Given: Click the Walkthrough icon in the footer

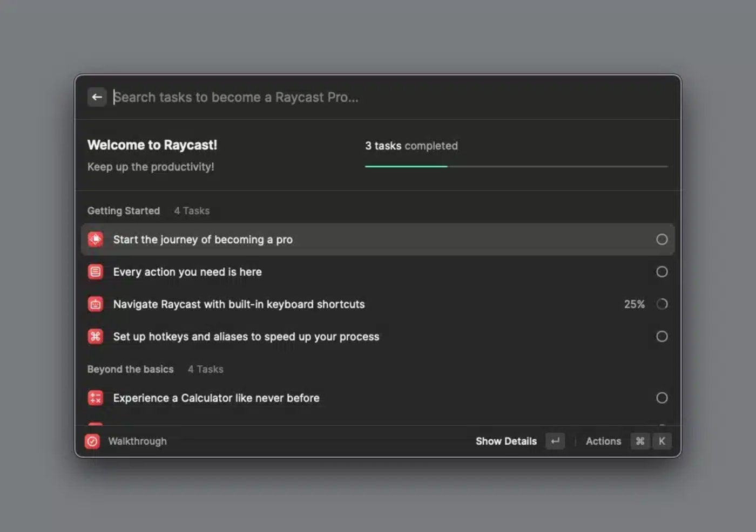Looking at the screenshot, I should [x=92, y=441].
